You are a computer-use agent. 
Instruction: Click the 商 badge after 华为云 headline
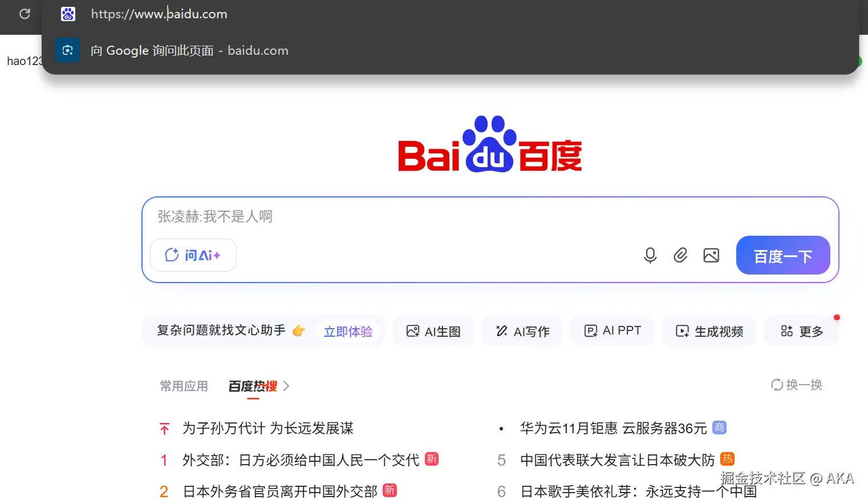[x=720, y=428]
